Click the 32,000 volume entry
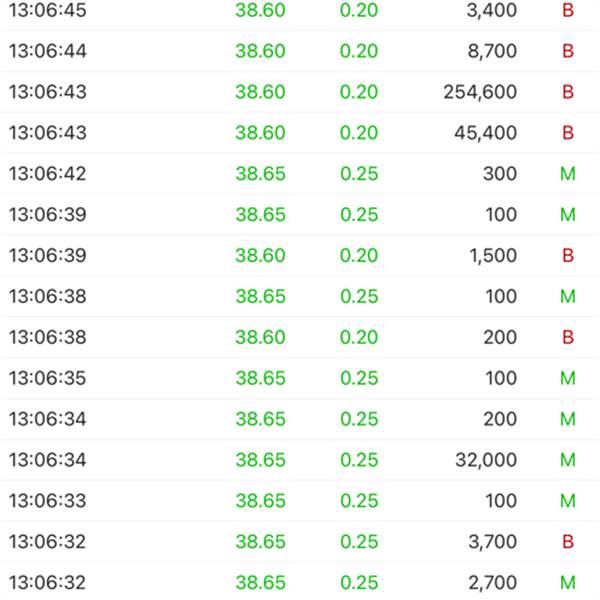The height and width of the screenshot is (600, 600). (x=486, y=460)
